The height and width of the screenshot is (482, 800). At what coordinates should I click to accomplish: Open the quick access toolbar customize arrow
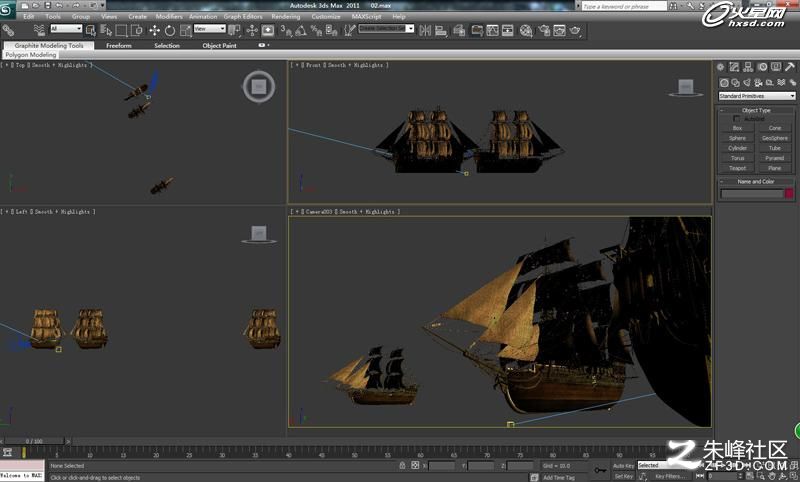pos(103,5)
